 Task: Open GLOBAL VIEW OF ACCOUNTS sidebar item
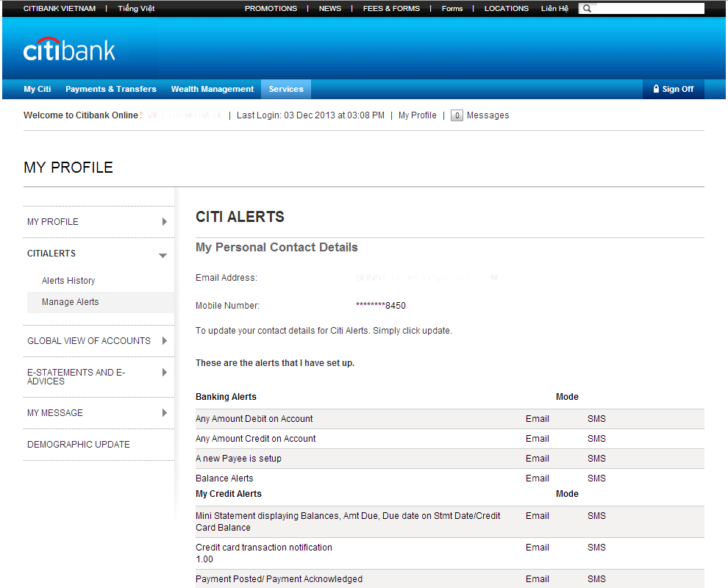pyautogui.click(x=89, y=340)
